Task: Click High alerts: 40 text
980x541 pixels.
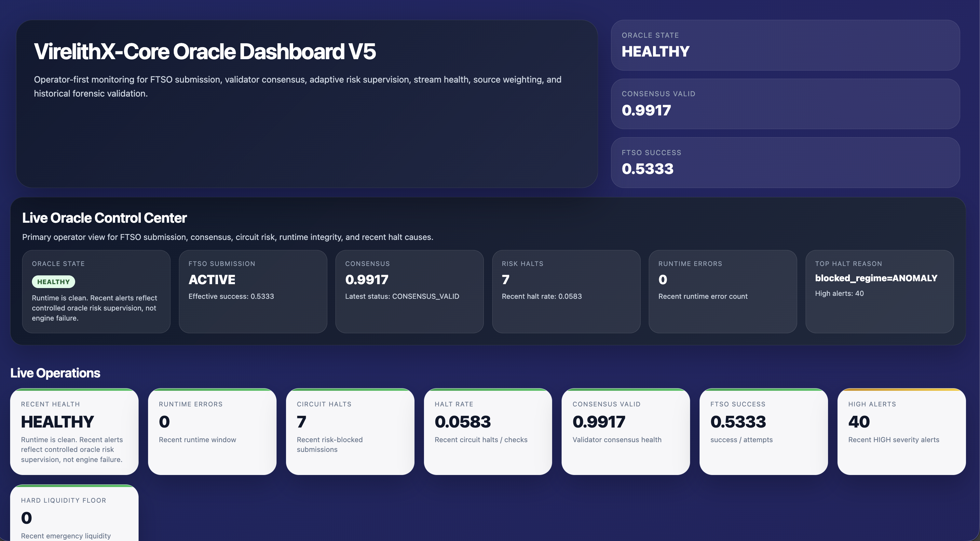Action: pyautogui.click(x=839, y=293)
